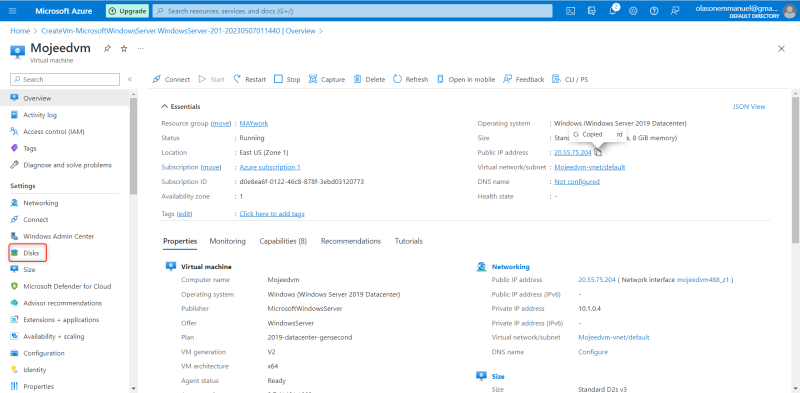Switch to the Monitoring tab
Screen dimensions: 800x393
coord(228,241)
